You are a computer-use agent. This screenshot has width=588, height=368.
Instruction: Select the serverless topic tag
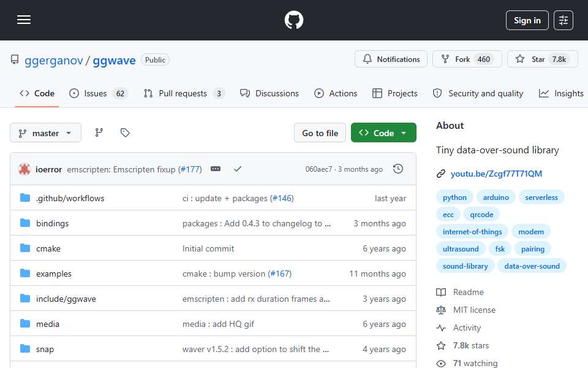[541, 197]
